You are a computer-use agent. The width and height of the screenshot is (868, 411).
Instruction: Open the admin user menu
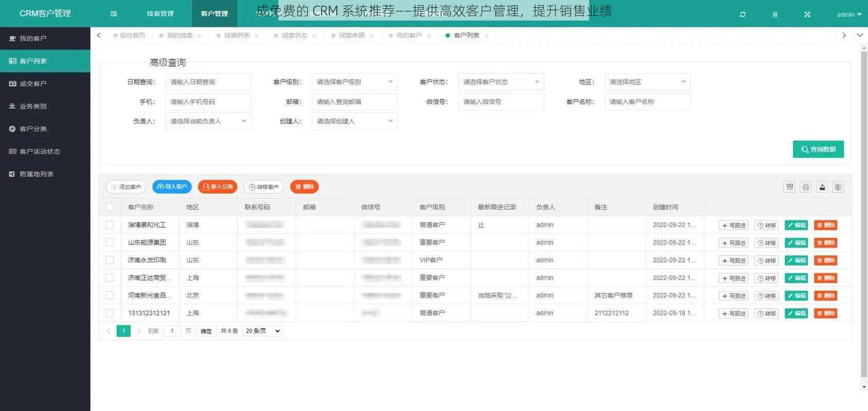pos(849,14)
